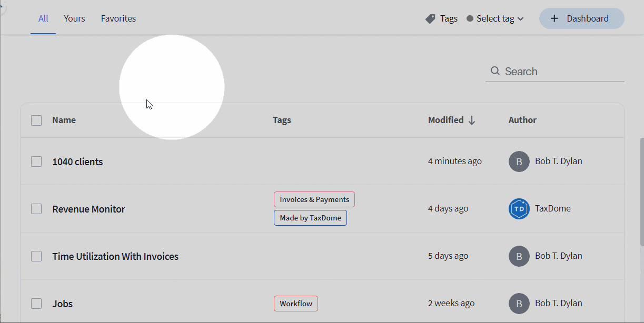Check the 1040 clients checkbox
This screenshot has width=644, height=323.
tap(36, 161)
